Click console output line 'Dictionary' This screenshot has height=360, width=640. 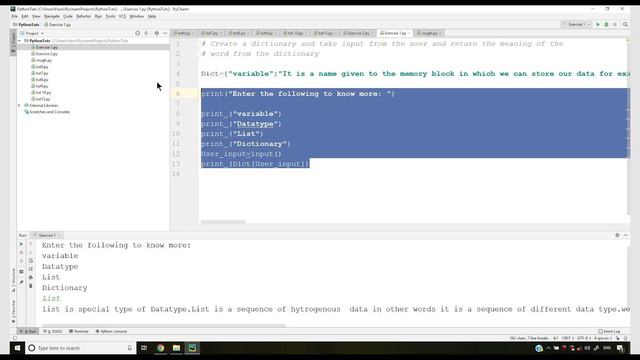point(64,288)
